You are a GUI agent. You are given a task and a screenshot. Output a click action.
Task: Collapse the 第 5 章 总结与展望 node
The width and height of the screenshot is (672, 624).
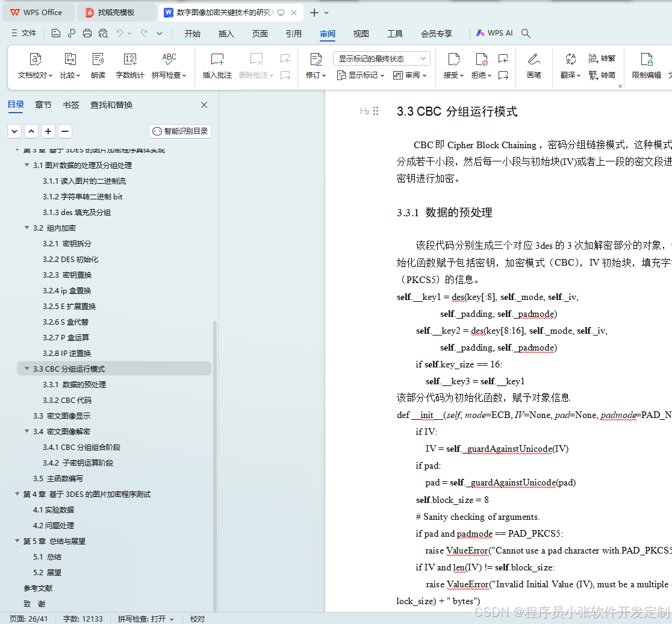coord(17,541)
